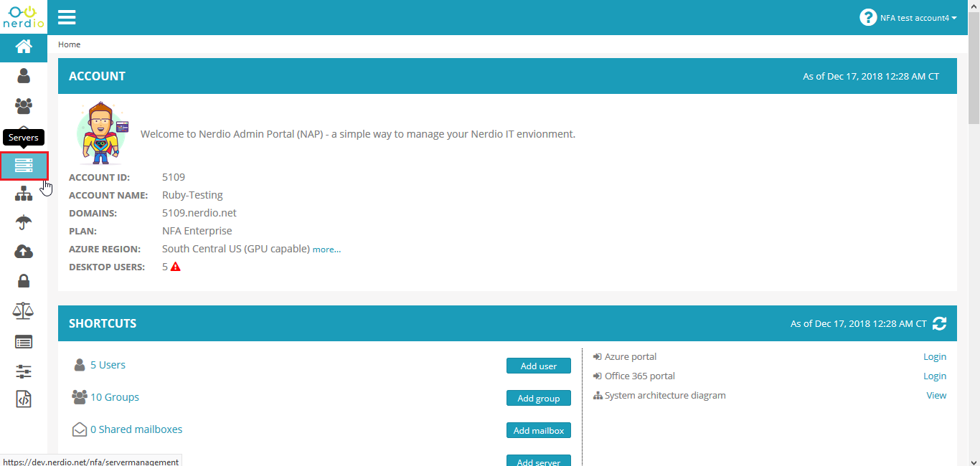Click Login for Office 365 portal
Viewport: 980px width, 466px height.
pos(935,376)
